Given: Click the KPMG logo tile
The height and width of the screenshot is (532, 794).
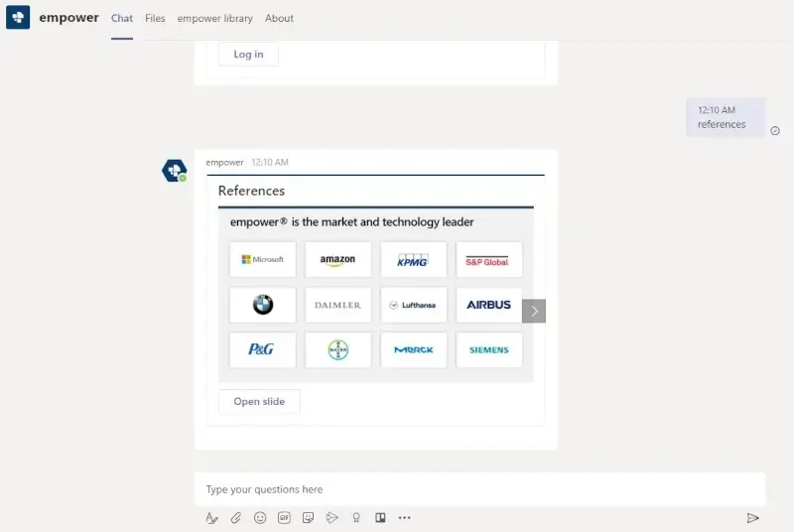Looking at the screenshot, I should pos(413,259).
